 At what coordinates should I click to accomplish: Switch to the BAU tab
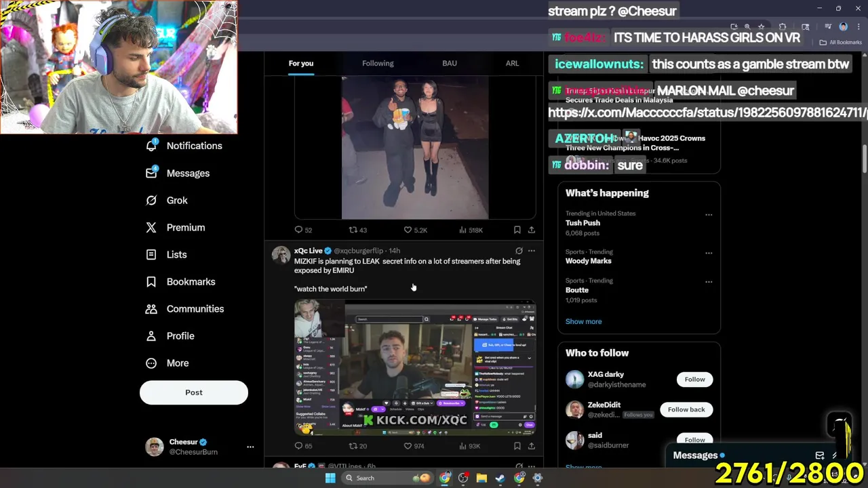[450, 63]
